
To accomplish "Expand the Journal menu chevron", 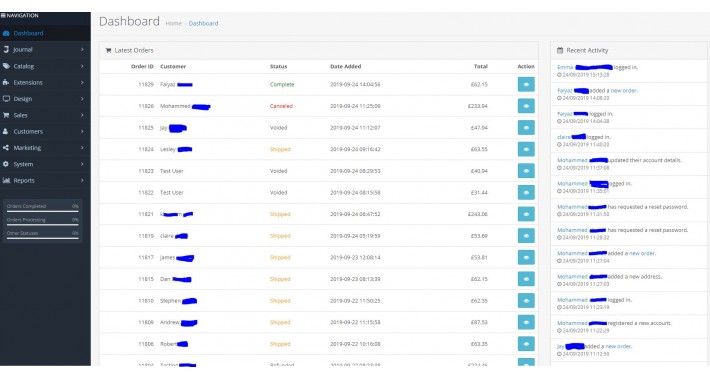I will 82,49.
